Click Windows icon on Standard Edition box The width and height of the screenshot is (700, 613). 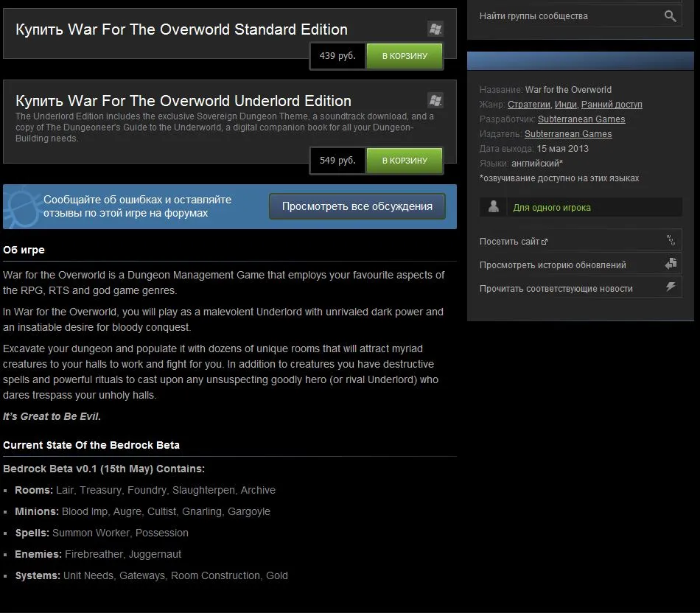[435, 29]
